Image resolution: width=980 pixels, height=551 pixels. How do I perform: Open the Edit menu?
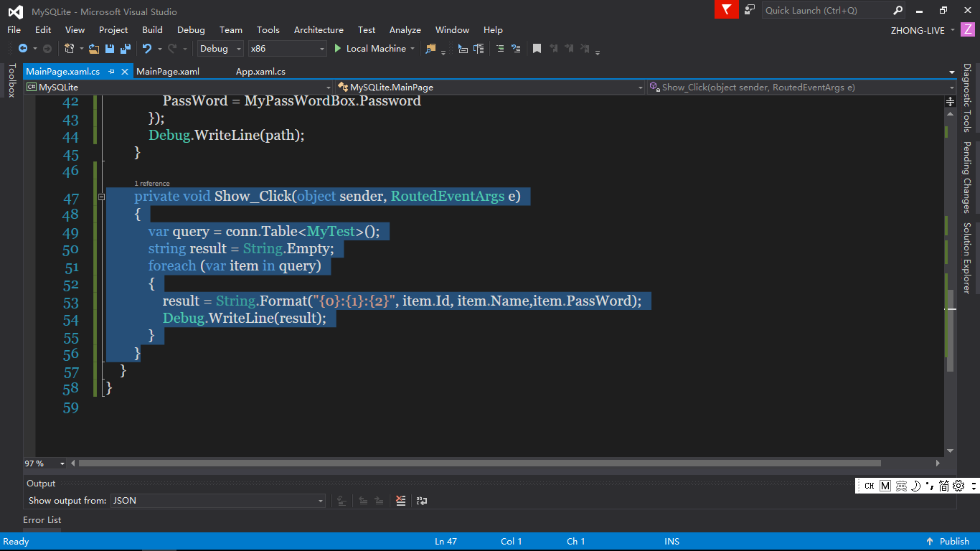click(x=43, y=30)
